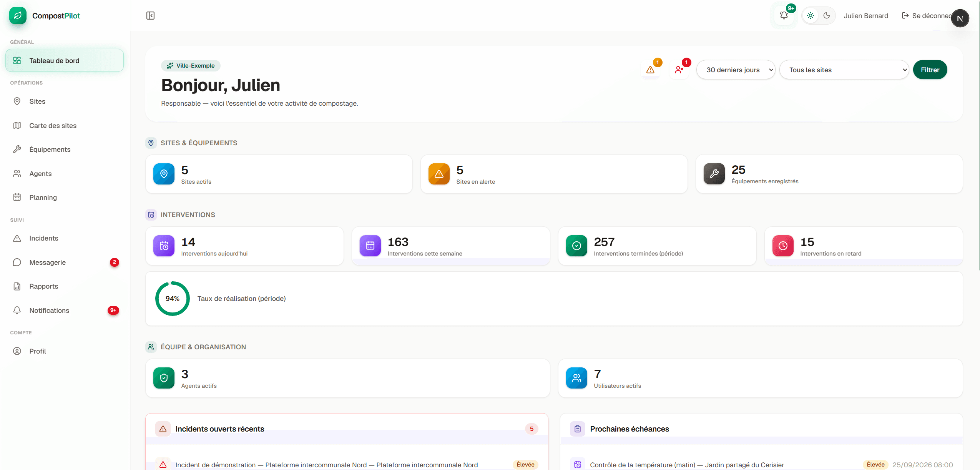Open Profil in the sidebar
980x470 pixels.
pyautogui.click(x=65, y=351)
